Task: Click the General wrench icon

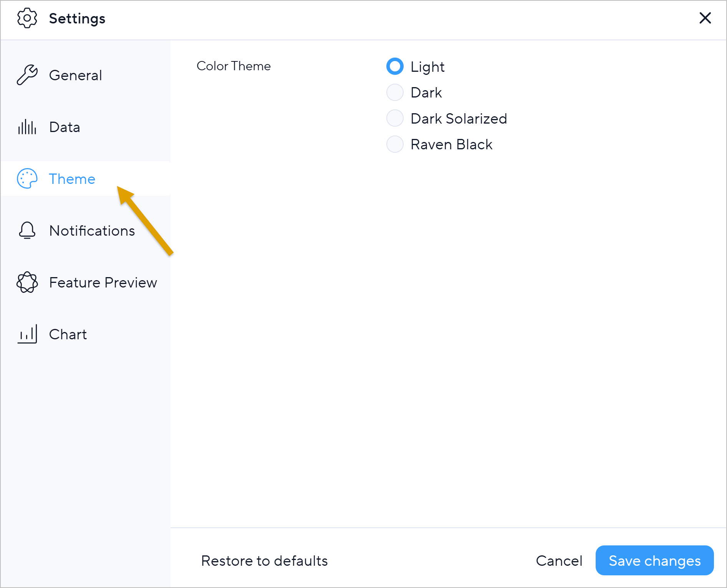Action: point(27,75)
